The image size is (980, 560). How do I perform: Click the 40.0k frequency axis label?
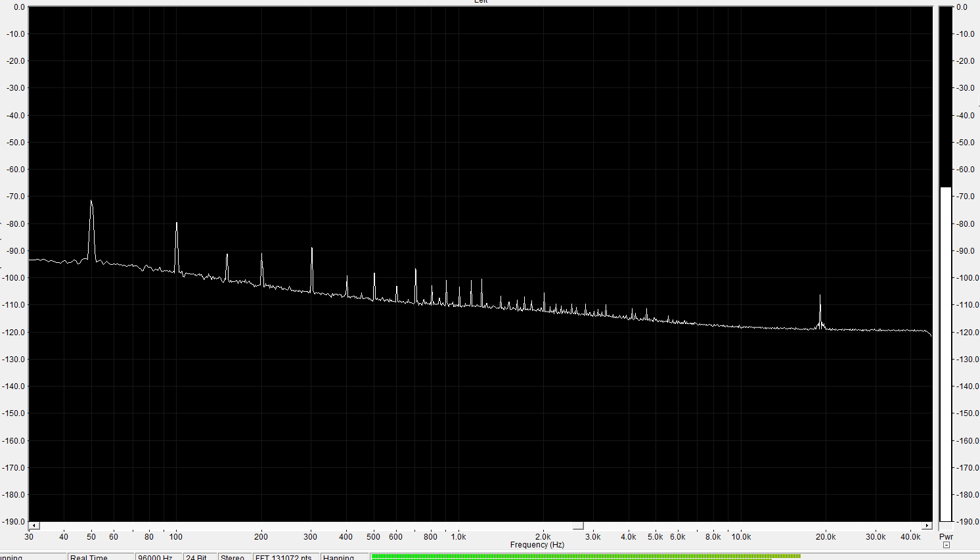point(910,537)
